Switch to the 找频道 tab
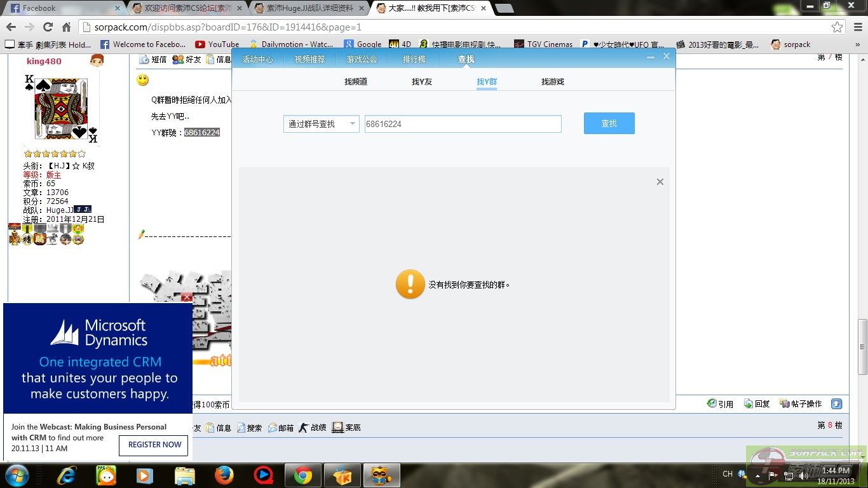The width and height of the screenshot is (868, 488). point(355,81)
